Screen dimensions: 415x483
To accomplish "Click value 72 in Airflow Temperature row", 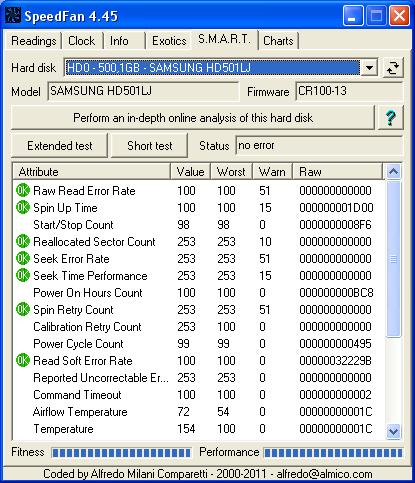I will coord(183,412).
